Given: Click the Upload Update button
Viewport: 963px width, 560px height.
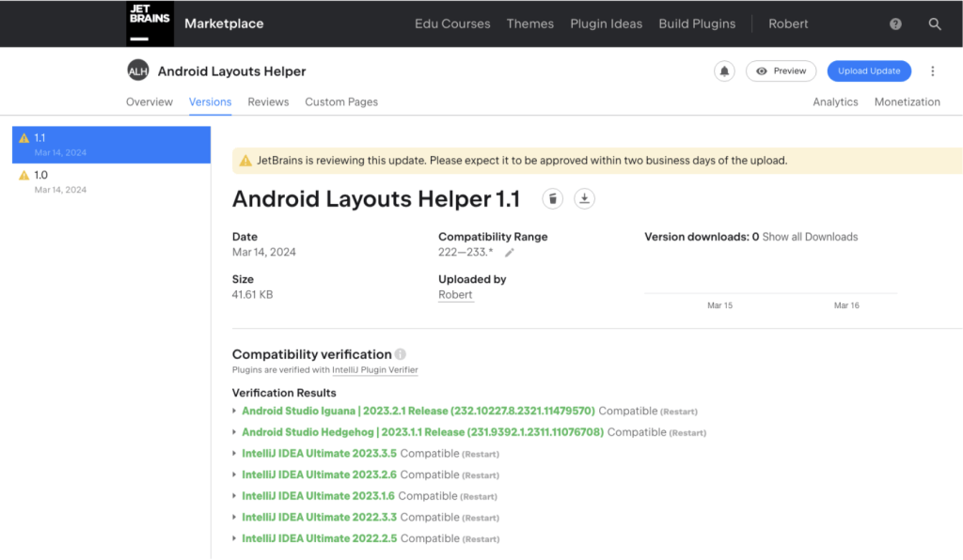Looking at the screenshot, I should [x=869, y=71].
